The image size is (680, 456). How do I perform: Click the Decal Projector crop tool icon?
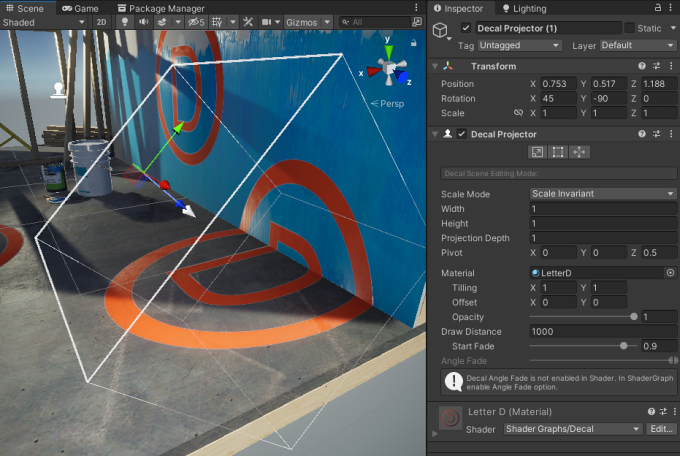click(558, 152)
